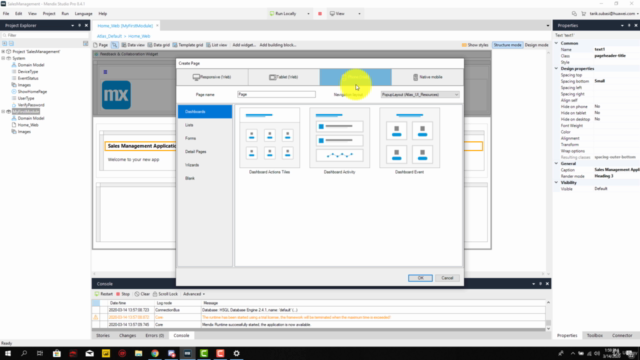The height and width of the screenshot is (360, 640).
Task: Restart the app from Console toolbar
Action: click(x=104, y=294)
